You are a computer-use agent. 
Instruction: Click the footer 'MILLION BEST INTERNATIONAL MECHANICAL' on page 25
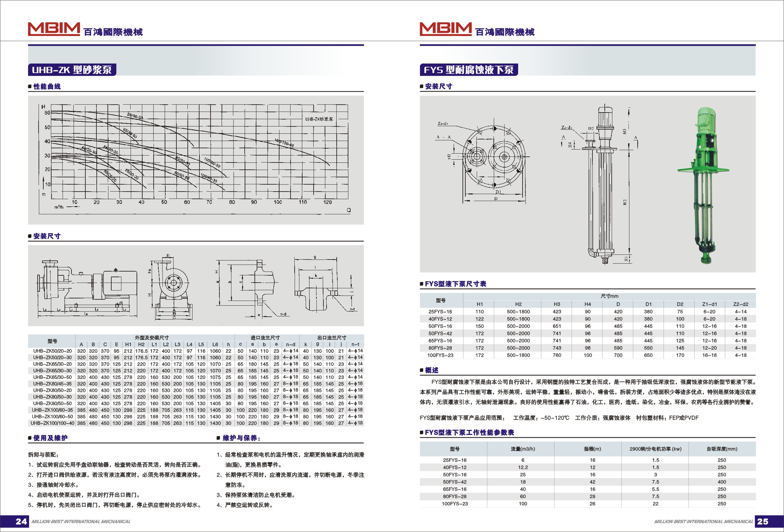(703, 522)
